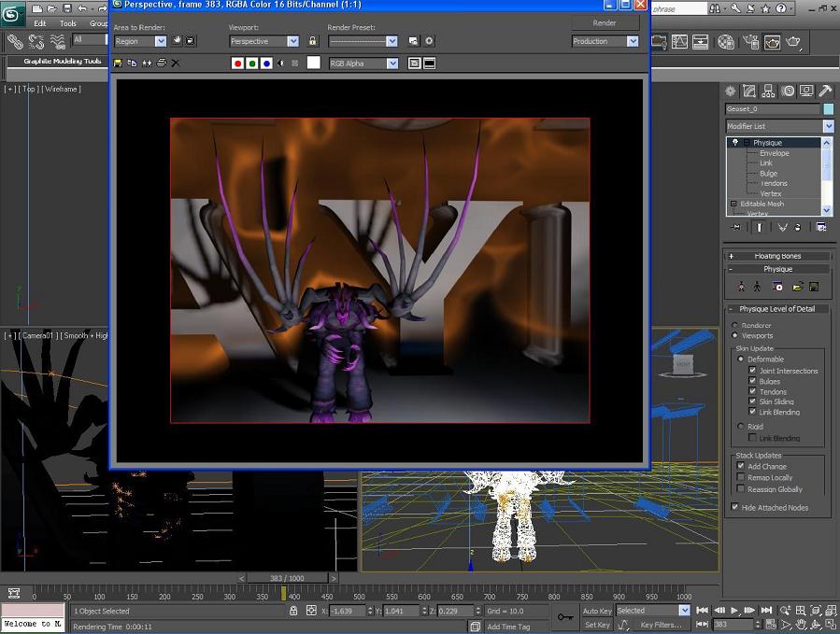
Task: Open the Modify command panel tab
Action: pos(749,91)
